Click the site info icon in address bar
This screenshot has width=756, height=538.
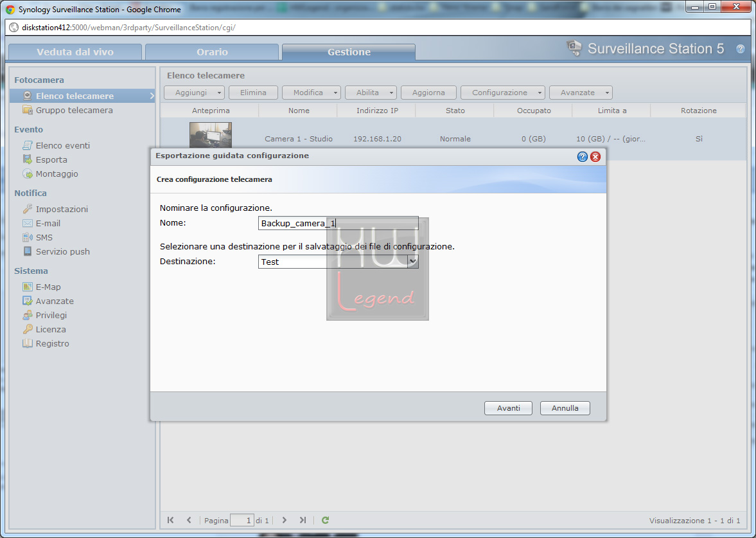point(14,28)
